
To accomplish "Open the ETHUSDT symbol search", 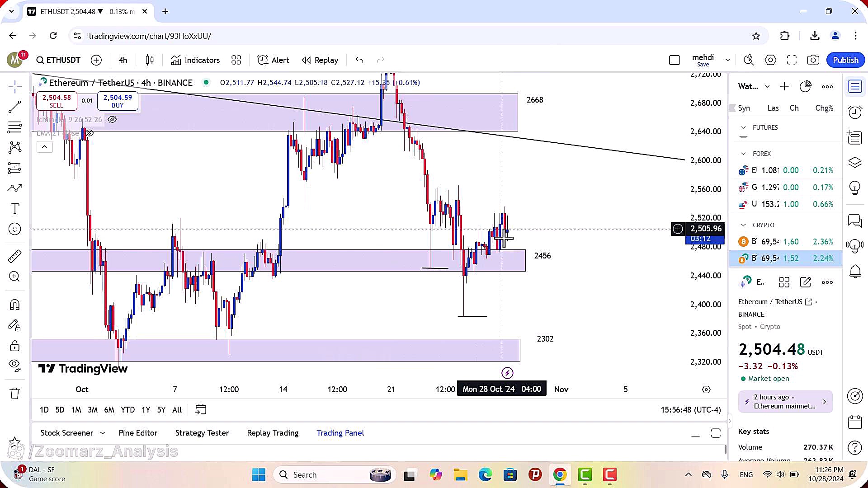I will [x=58, y=60].
